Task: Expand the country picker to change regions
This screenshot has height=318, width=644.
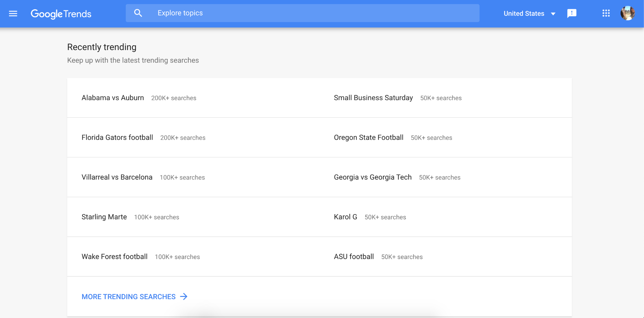Action: click(530, 14)
